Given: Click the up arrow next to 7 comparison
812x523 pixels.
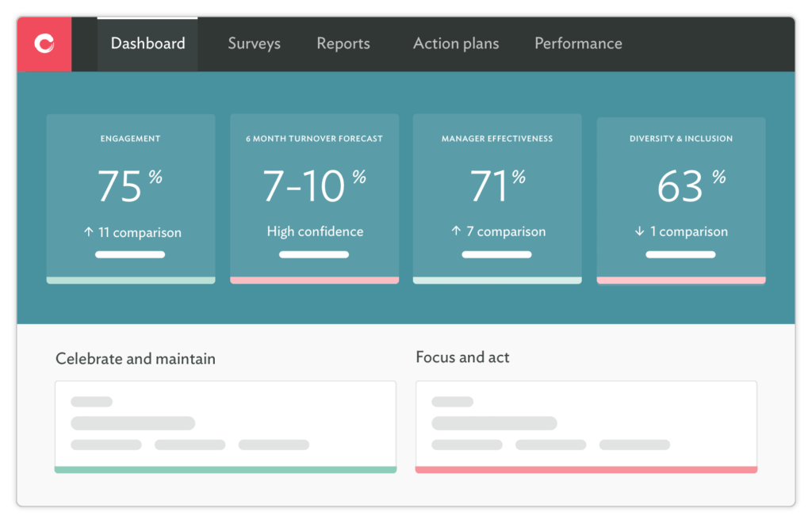Looking at the screenshot, I should click(458, 231).
